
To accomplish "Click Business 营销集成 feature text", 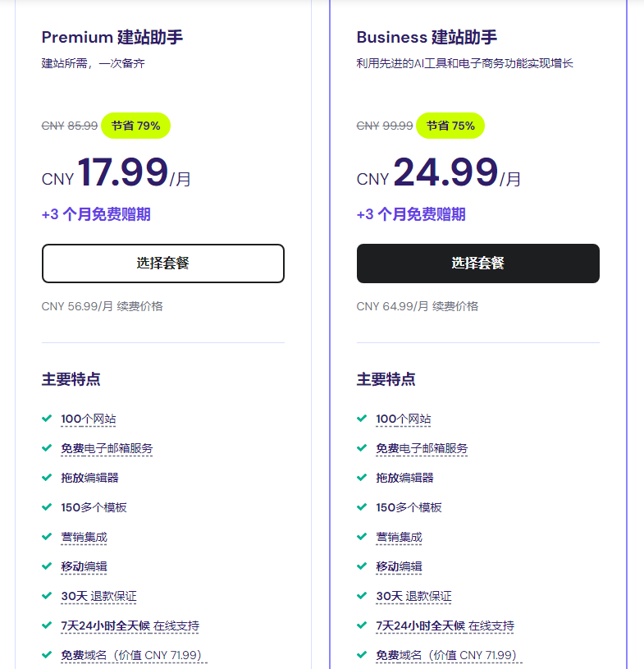I will [x=399, y=538].
